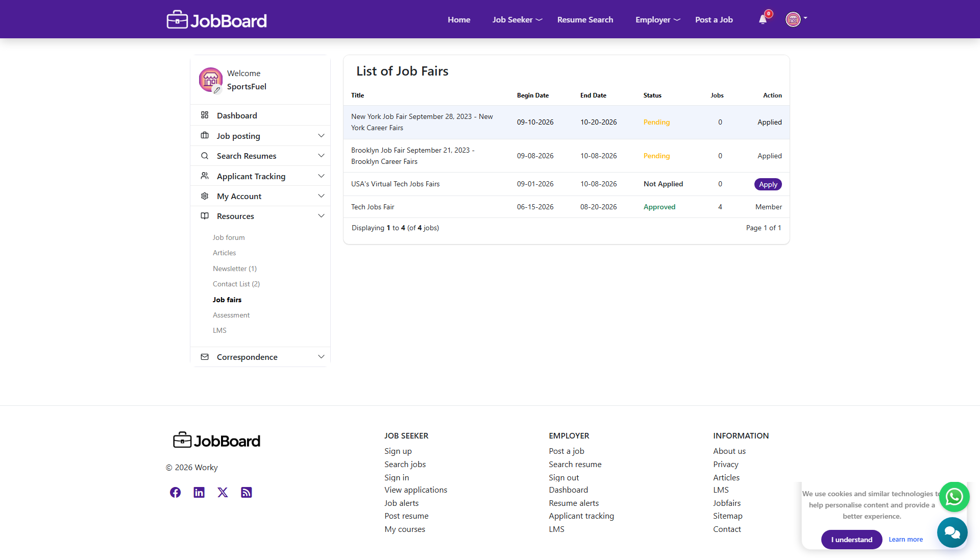Image resolution: width=980 pixels, height=560 pixels.
Task: Click the JobBoard logo in header
Action: pyautogui.click(x=216, y=20)
